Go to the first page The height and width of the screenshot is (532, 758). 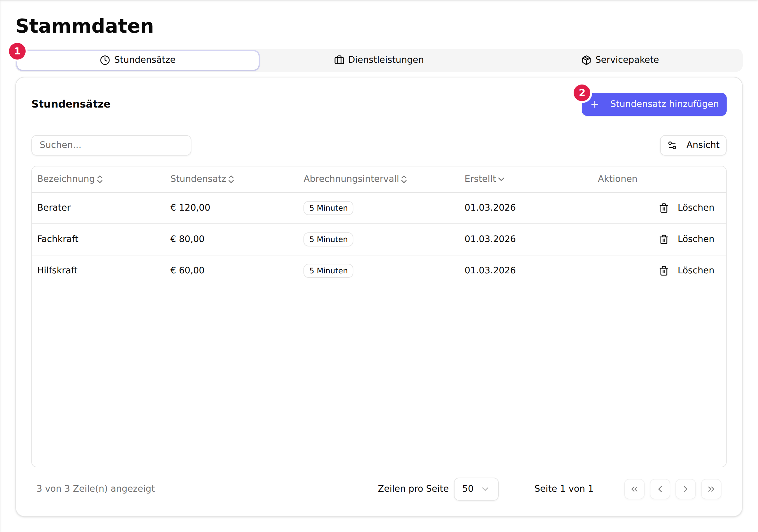click(x=634, y=489)
